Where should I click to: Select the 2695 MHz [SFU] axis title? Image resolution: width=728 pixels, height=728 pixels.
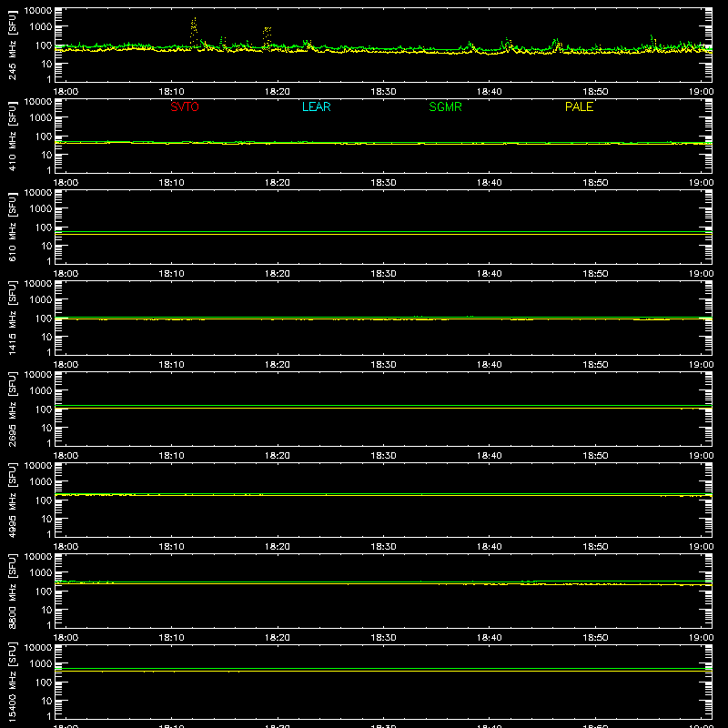click(x=13, y=409)
